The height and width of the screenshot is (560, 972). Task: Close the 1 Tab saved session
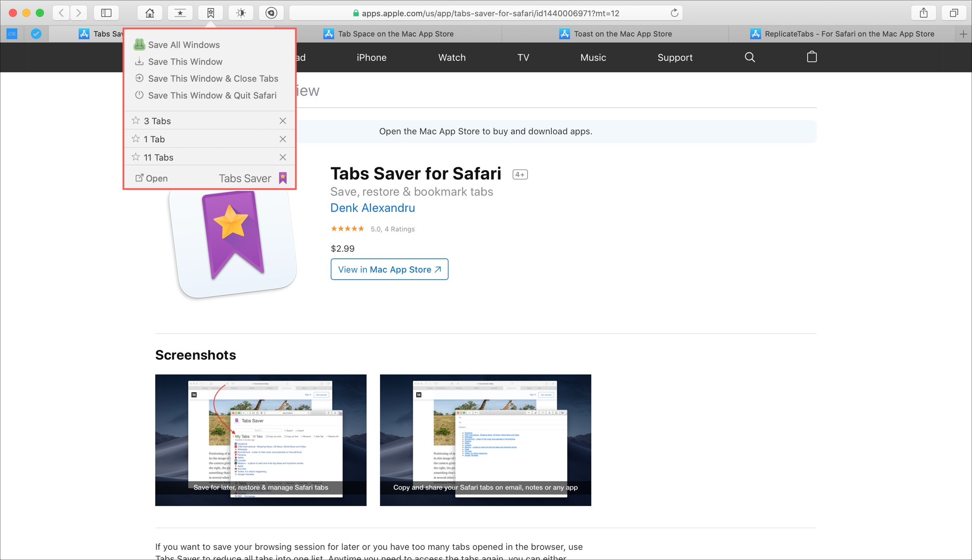tap(282, 139)
